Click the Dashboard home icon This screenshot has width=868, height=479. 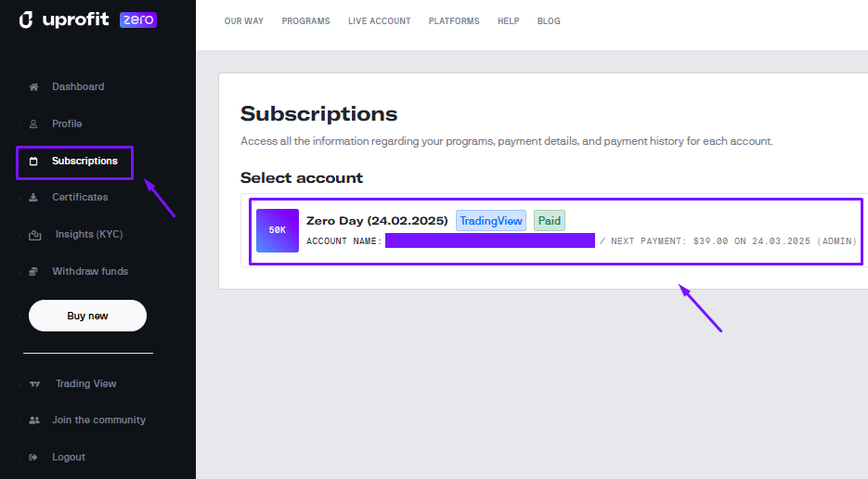click(34, 87)
